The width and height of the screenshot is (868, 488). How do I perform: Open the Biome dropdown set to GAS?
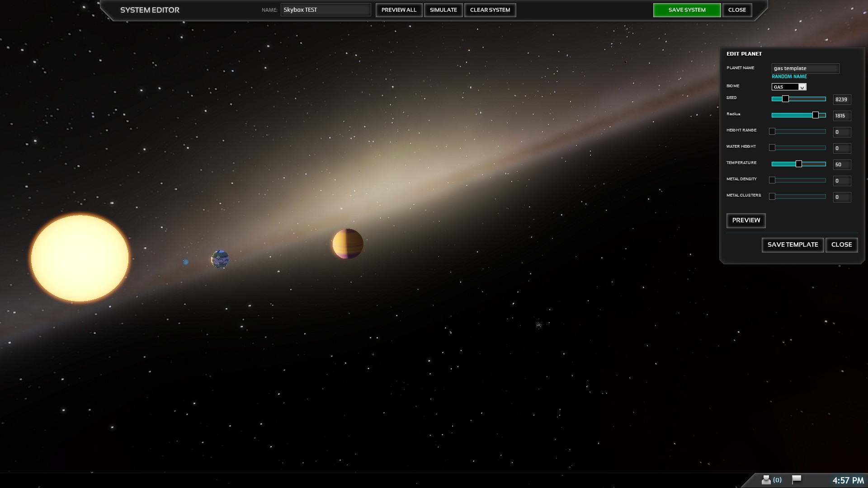(x=789, y=87)
